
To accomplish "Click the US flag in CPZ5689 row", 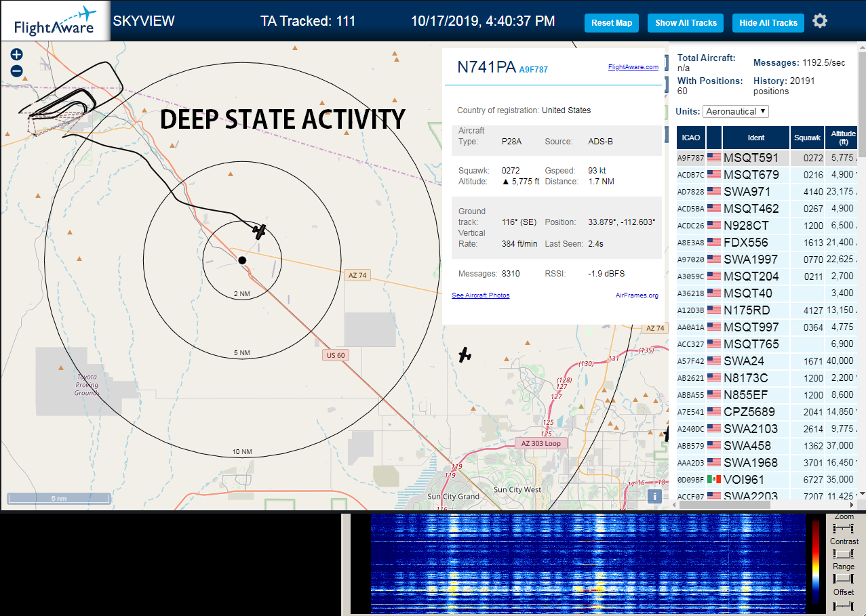I will [714, 411].
